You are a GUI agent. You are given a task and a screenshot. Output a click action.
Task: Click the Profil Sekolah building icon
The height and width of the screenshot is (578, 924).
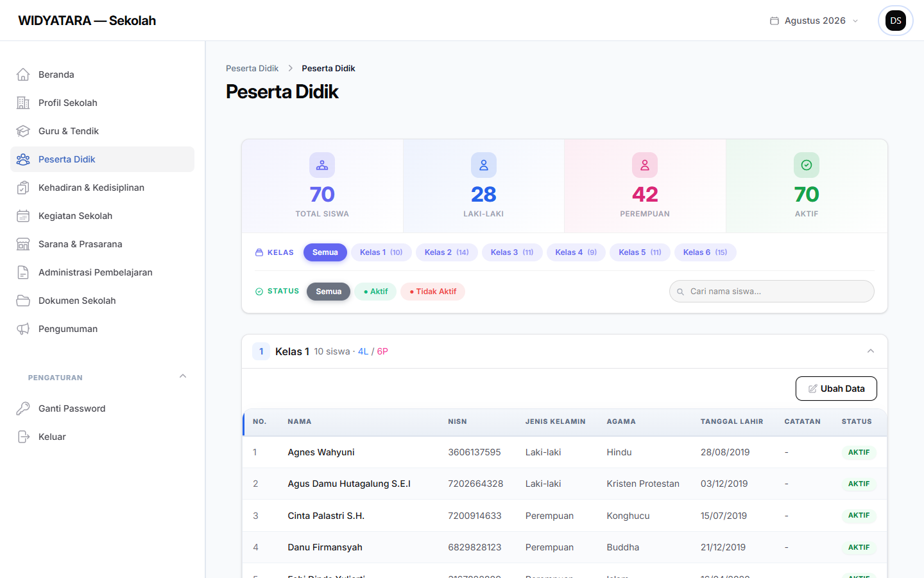click(x=23, y=103)
